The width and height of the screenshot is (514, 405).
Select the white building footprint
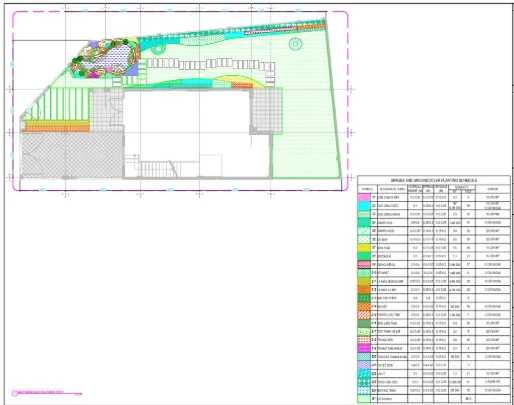(197, 133)
